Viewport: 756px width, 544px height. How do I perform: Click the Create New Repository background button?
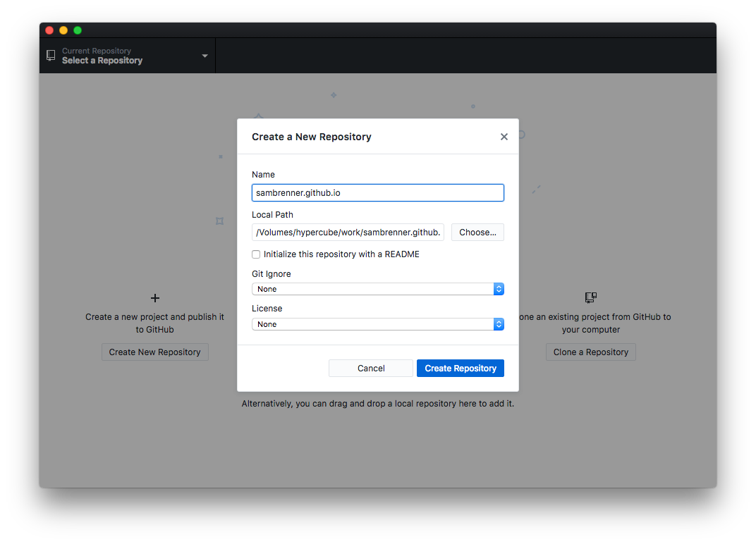pos(154,352)
